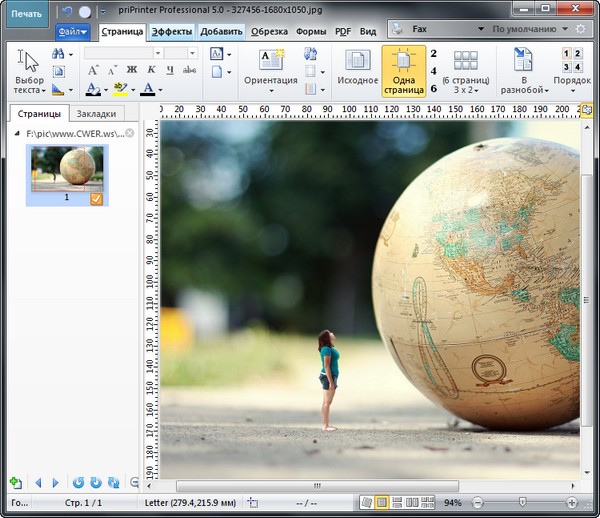
Task: Go to previous page with left arrow
Action: coord(39,482)
